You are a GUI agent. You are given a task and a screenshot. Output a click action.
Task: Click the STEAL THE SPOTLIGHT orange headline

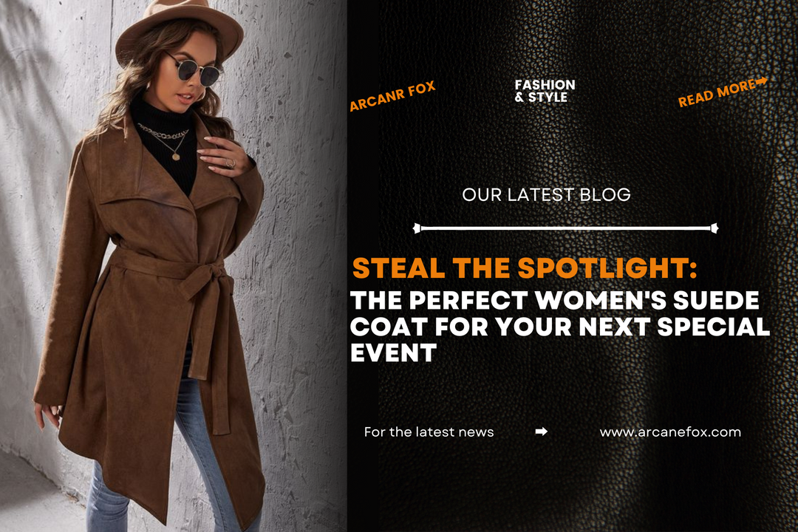(x=525, y=268)
